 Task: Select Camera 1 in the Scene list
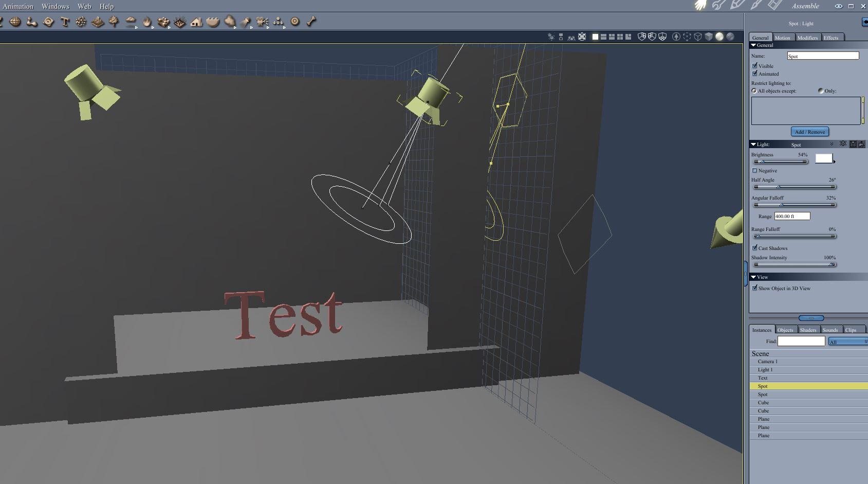[x=808, y=362]
